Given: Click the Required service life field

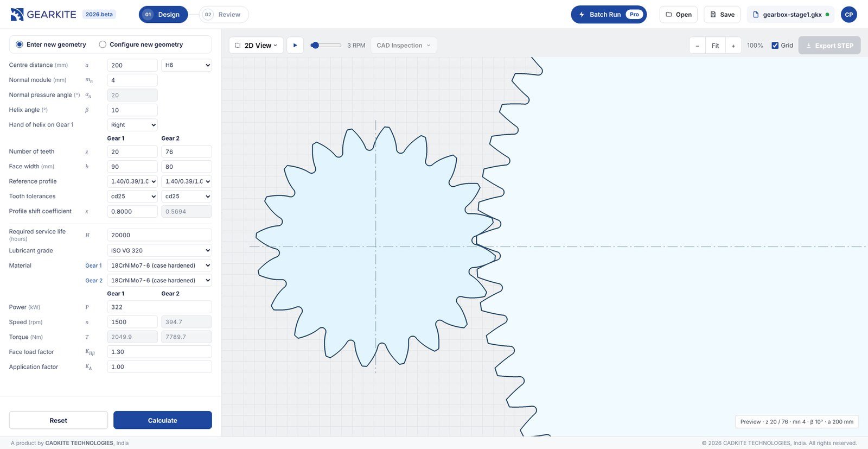Looking at the screenshot, I should pyautogui.click(x=159, y=235).
